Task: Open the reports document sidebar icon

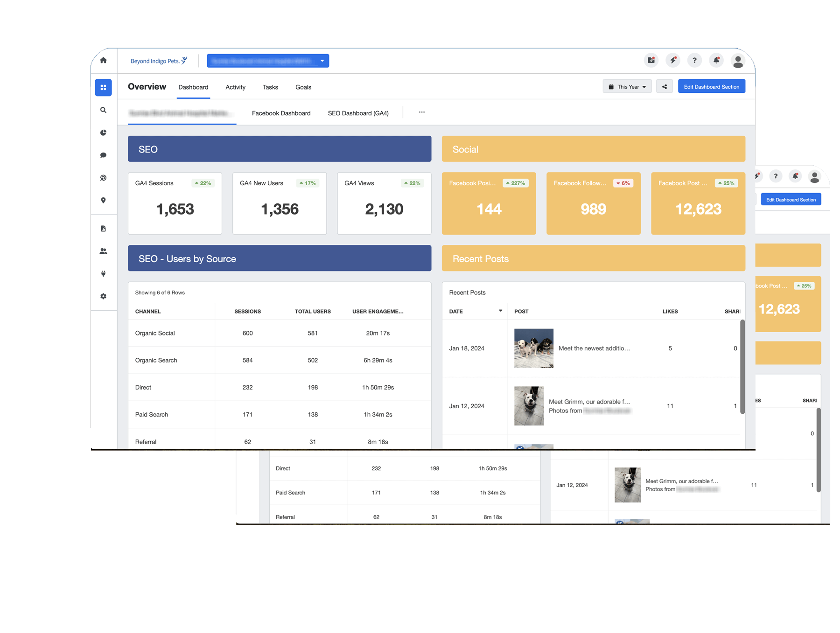Action: point(103,228)
